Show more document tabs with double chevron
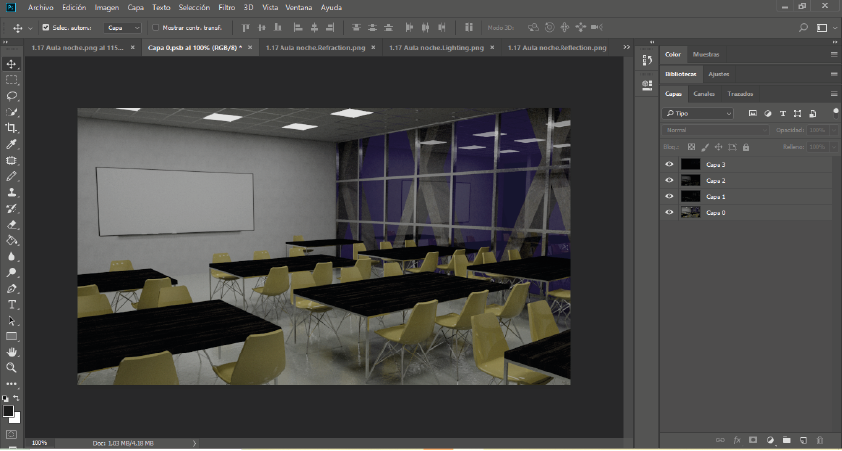This screenshot has height=451, width=842. pos(626,47)
